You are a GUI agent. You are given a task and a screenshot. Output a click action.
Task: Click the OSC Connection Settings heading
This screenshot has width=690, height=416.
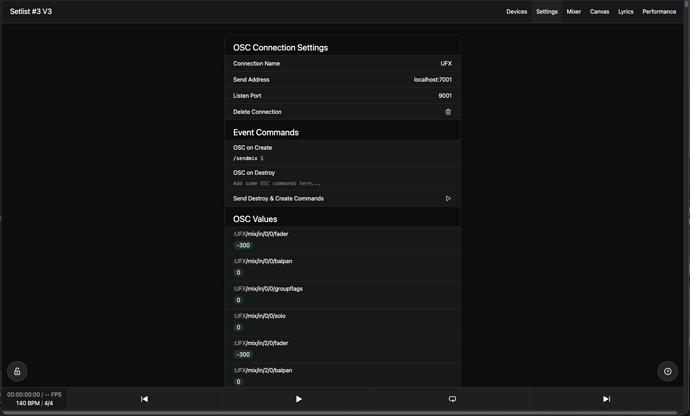pyautogui.click(x=280, y=48)
